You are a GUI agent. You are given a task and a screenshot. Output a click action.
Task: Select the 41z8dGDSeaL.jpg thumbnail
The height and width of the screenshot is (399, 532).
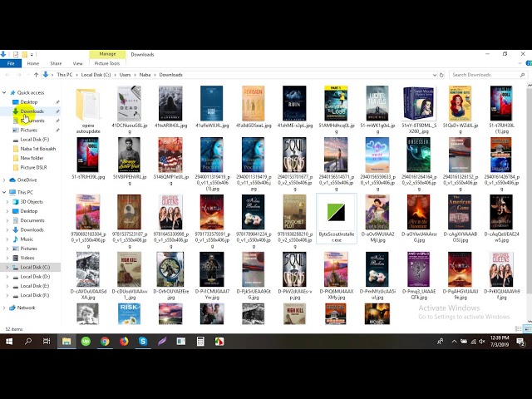click(x=253, y=103)
